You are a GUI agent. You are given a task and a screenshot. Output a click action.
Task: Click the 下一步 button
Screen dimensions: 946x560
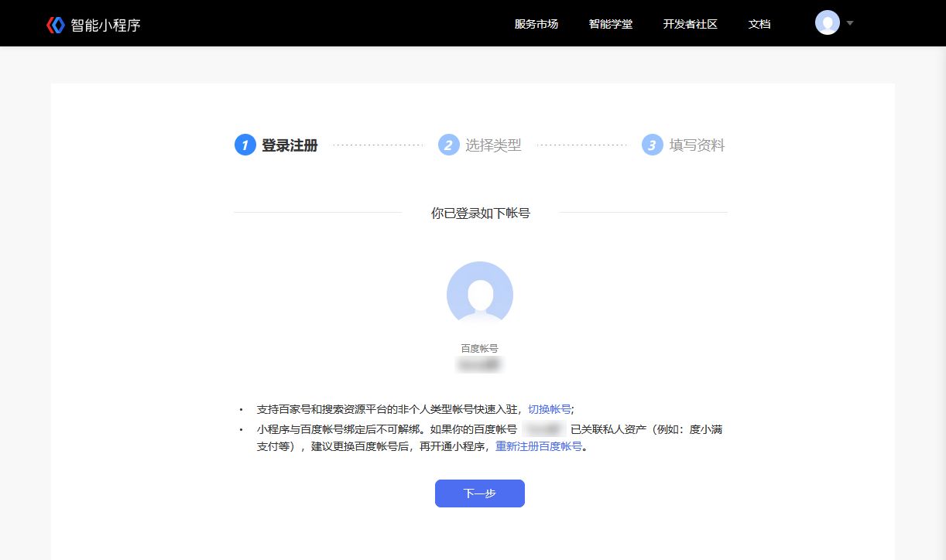tap(480, 493)
